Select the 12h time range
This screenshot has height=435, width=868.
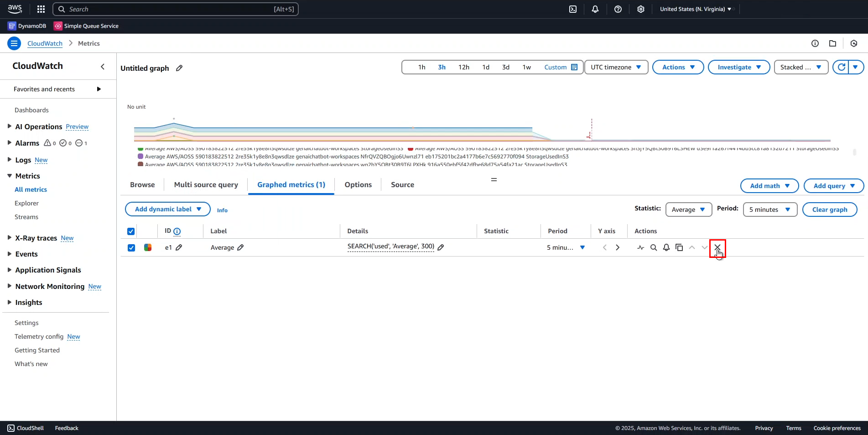click(x=463, y=67)
